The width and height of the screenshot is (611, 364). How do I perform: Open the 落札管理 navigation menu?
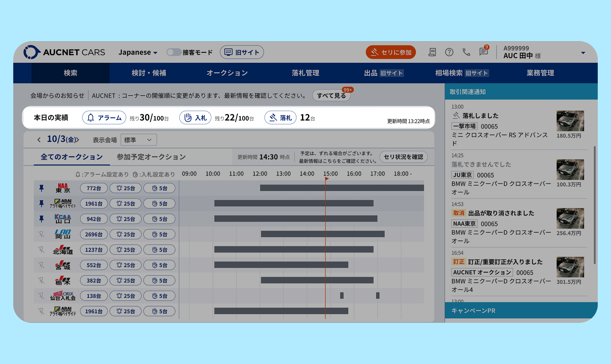point(305,73)
